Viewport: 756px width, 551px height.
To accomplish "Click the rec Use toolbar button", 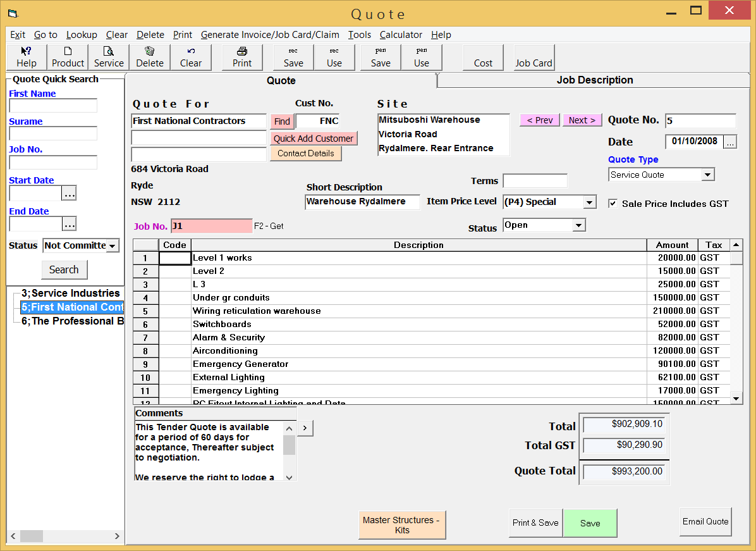I will [334, 58].
